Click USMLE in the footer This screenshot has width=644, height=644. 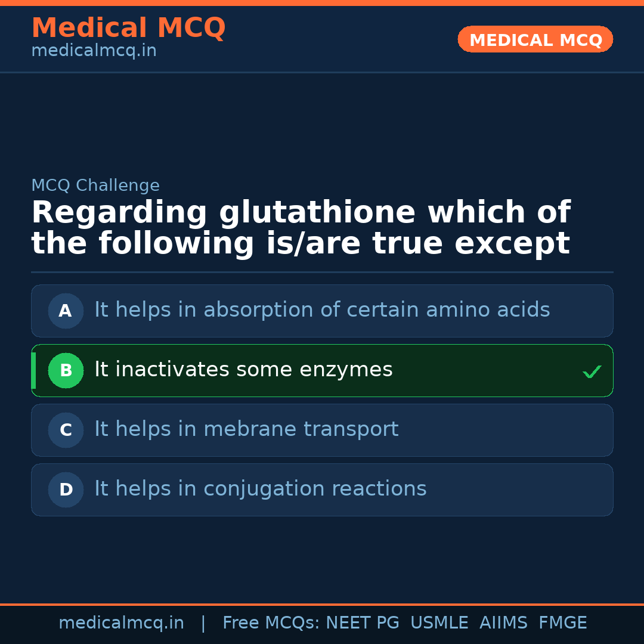click(x=439, y=623)
